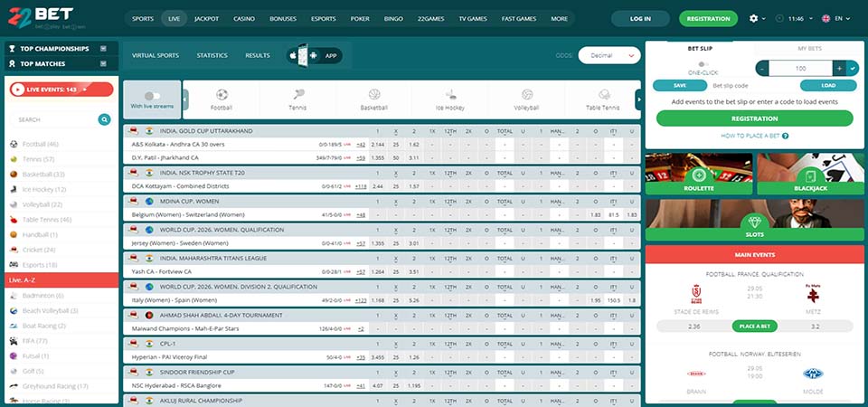Open the Odds Decimal dropdown
The height and width of the screenshot is (407, 868).
[x=609, y=55]
